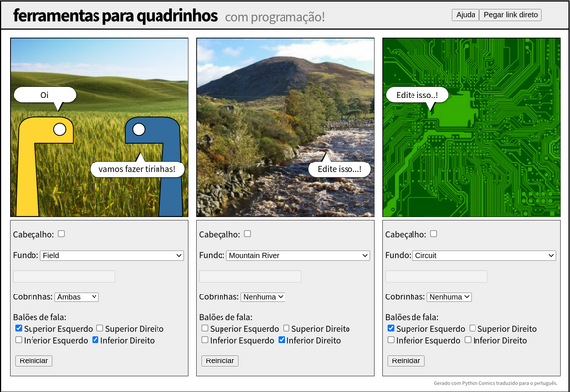
Task: Toggle Cabeçalho checkbox in Field panel
Action: coord(61,234)
